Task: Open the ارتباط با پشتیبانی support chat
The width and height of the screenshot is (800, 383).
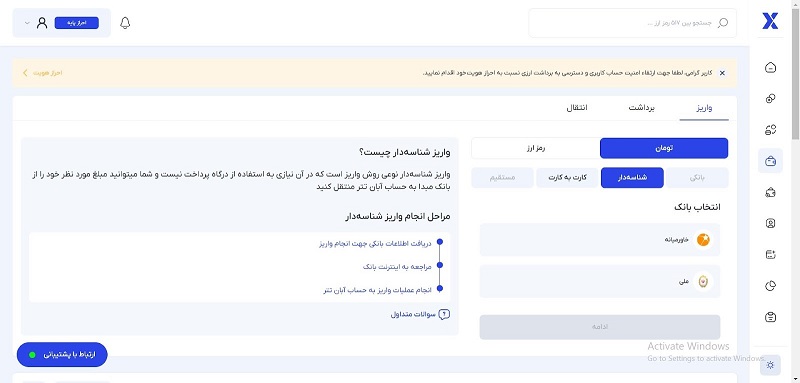Action: (62, 354)
